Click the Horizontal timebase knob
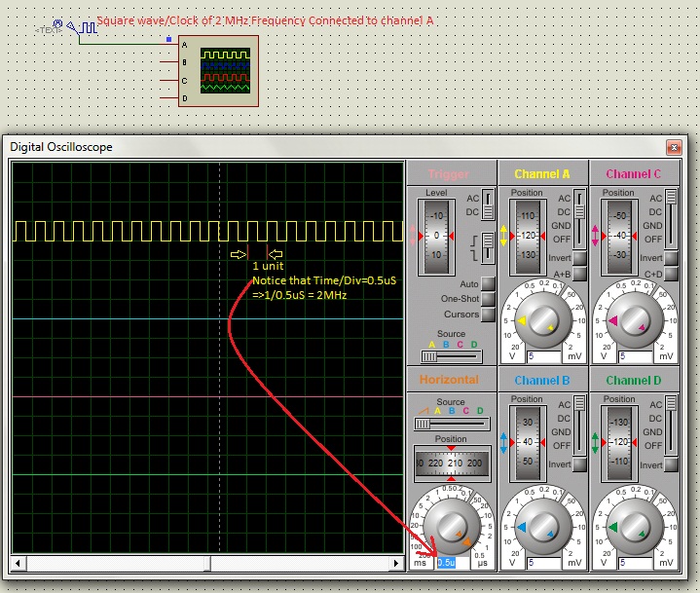This screenshot has height=593, width=700. [452, 527]
